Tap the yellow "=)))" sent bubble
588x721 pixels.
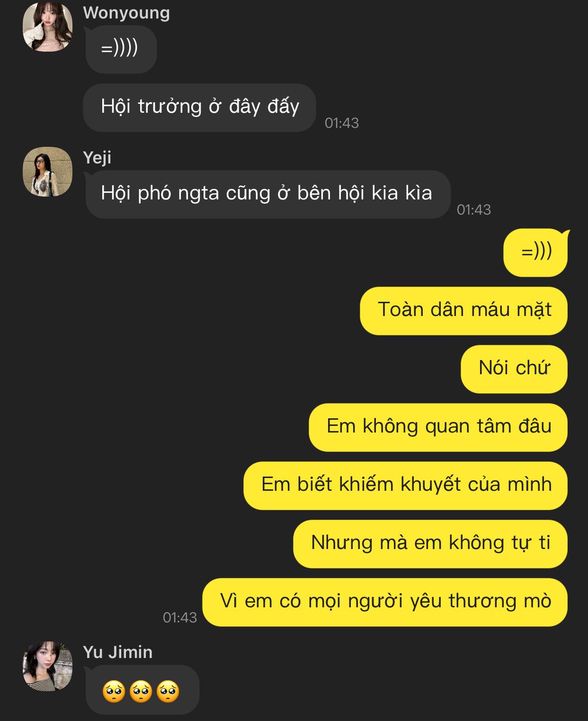pyautogui.click(x=536, y=252)
